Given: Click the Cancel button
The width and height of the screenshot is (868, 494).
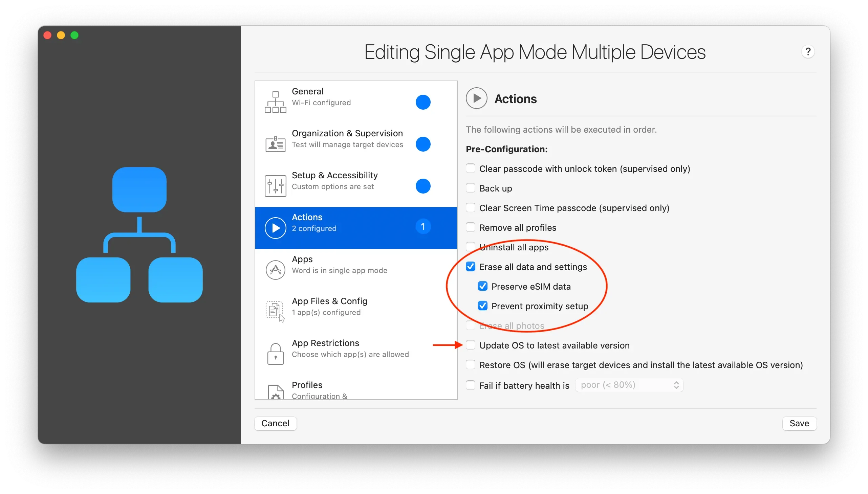Looking at the screenshot, I should (x=275, y=423).
